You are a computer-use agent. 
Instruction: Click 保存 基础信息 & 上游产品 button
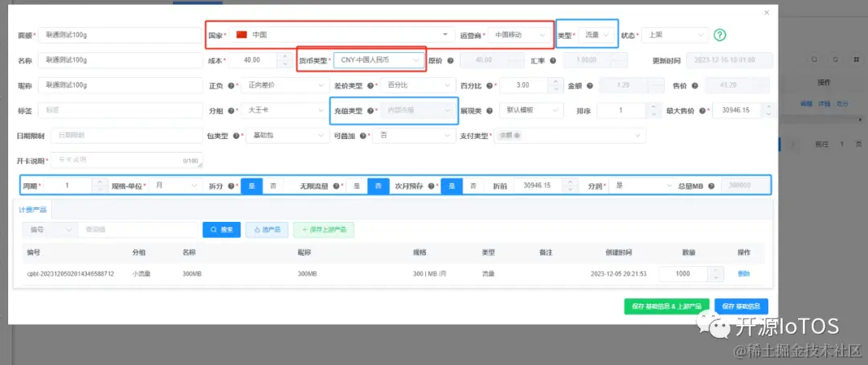666,306
